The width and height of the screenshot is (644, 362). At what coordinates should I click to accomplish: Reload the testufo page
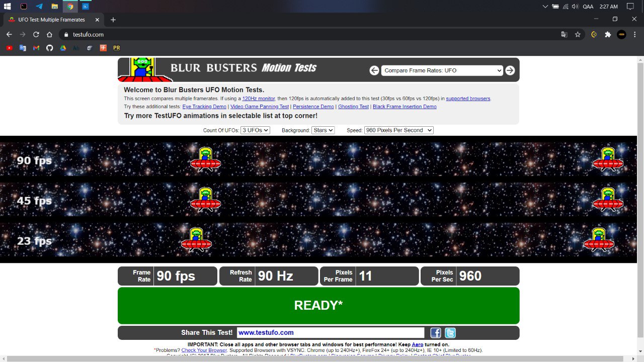coord(36,35)
